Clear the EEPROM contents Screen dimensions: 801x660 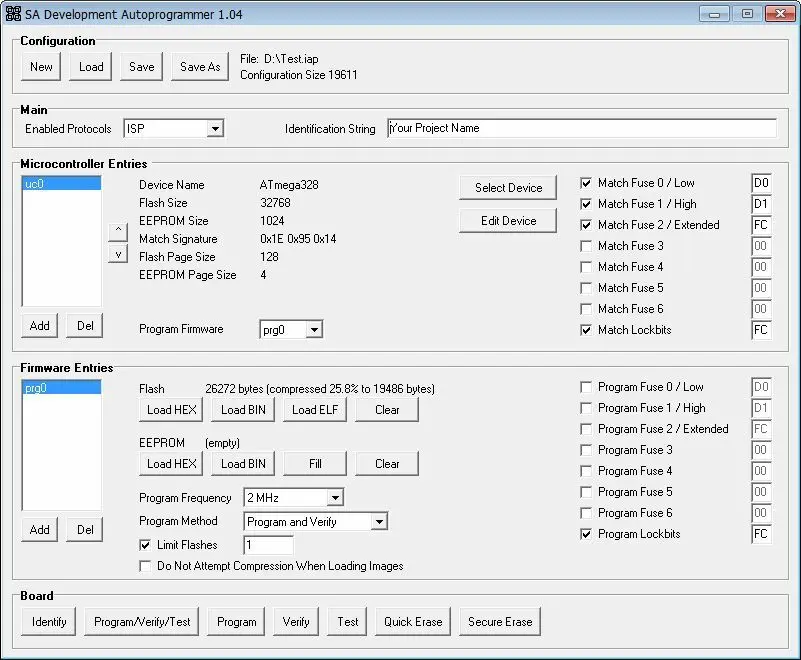pos(387,464)
